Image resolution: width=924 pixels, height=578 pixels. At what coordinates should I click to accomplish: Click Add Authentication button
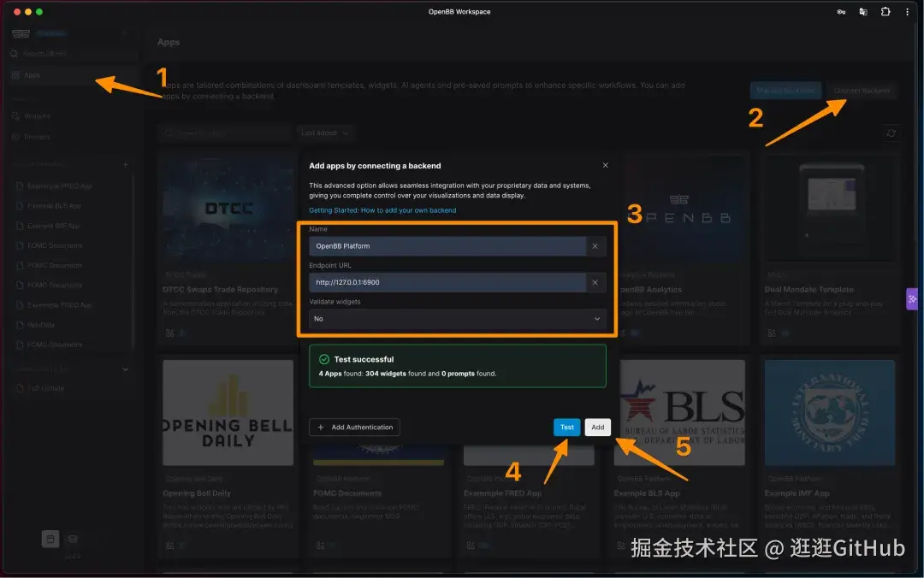355,428
